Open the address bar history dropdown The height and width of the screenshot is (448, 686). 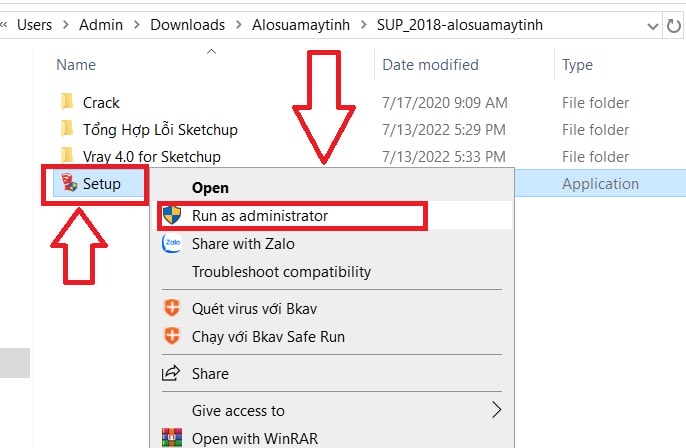pos(653,26)
